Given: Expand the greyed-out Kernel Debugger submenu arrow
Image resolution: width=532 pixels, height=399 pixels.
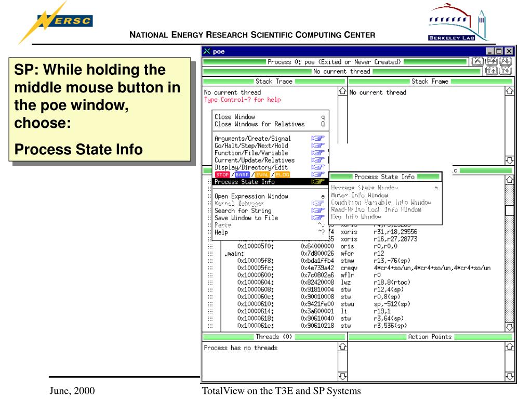Looking at the screenshot, I should [x=318, y=203].
